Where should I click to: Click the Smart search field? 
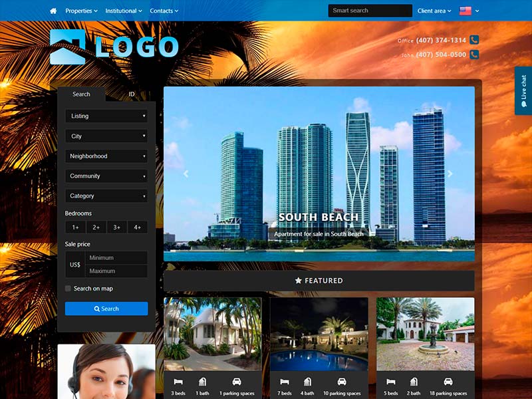pos(370,11)
